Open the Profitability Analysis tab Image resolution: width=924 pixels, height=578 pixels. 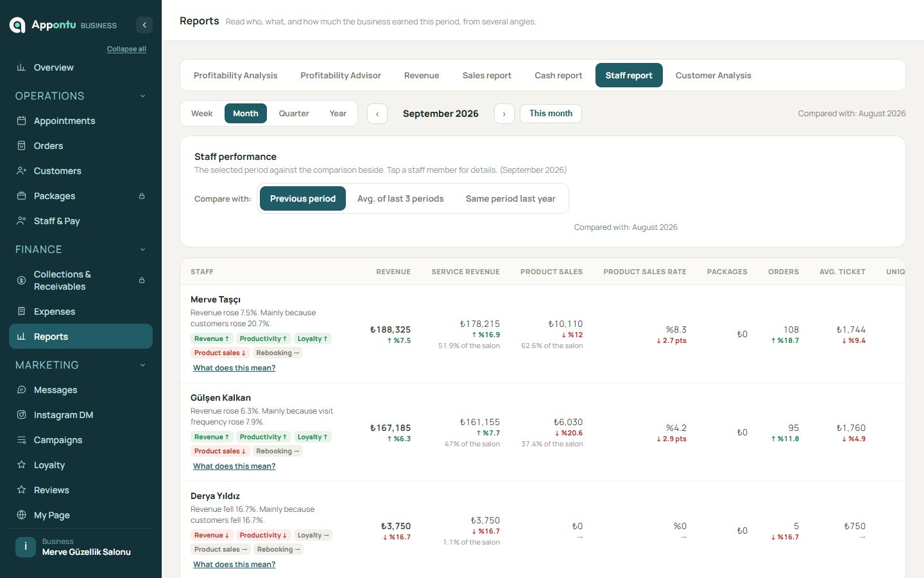click(x=235, y=75)
